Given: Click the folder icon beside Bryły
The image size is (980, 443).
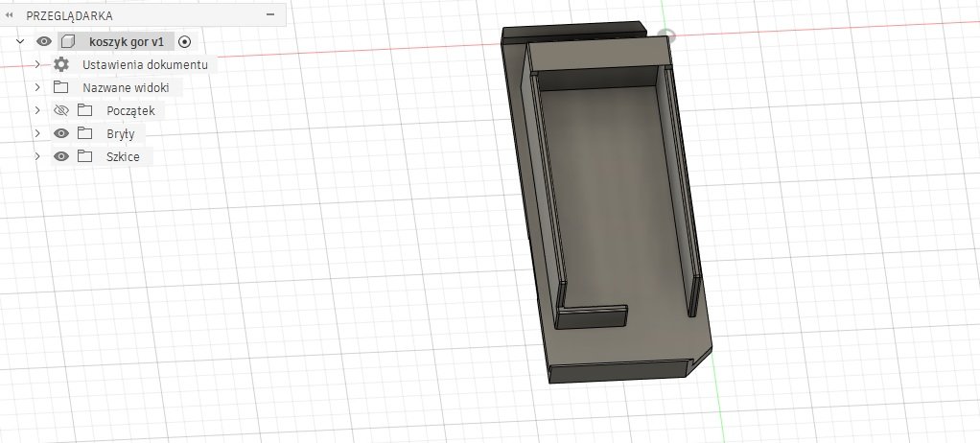Looking at the screenshot, I should [x=84, y=133].
